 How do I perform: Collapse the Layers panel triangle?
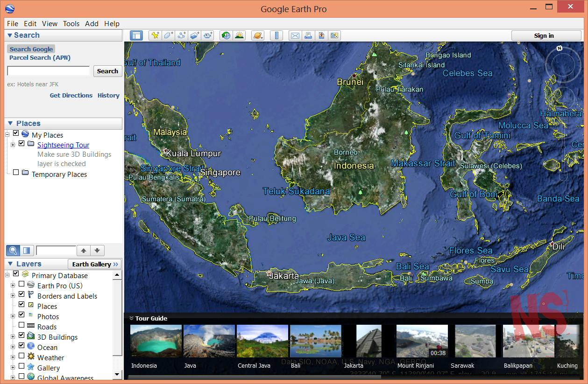coord(10,264)
